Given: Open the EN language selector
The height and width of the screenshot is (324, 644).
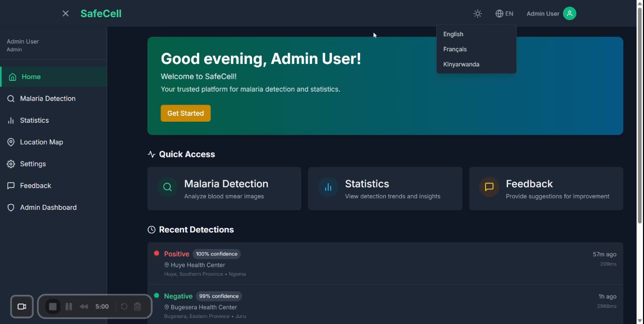Looking at the screenshot, I should pyautogui.click(x=504, y=14).
